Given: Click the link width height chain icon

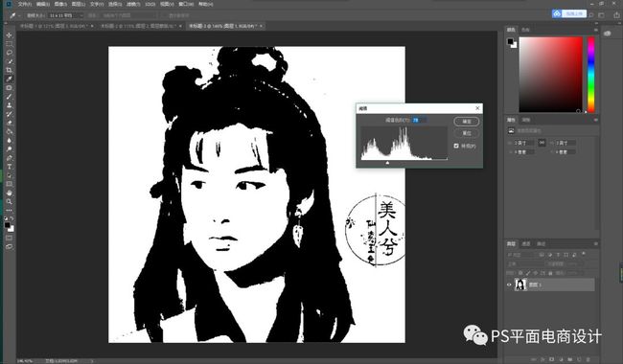Looking at the screenshot, I should 542,143.
